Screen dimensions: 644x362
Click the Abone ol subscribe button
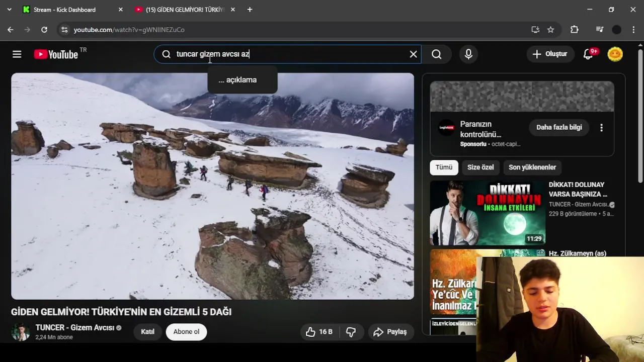coord(186,332)
